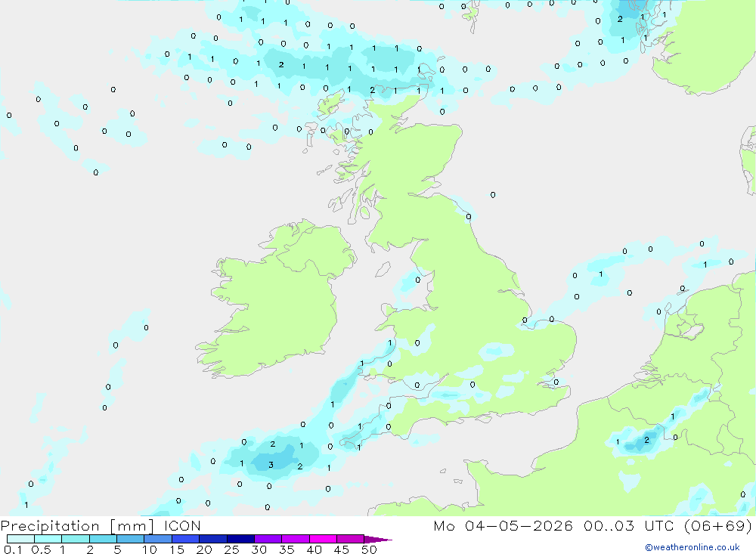Screen dimensions: 756x554
Task: Click the 45–50 mm legend color swatch
Action: (350, 539)
